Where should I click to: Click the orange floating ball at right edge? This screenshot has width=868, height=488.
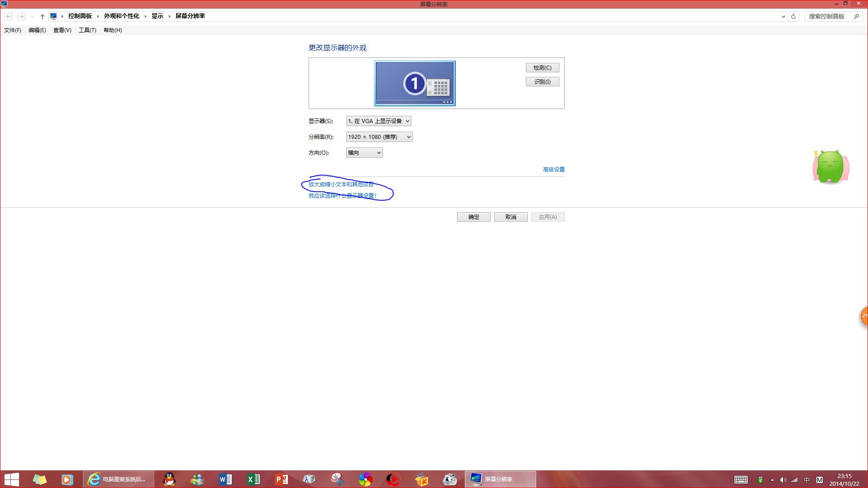tap(863, 316)
